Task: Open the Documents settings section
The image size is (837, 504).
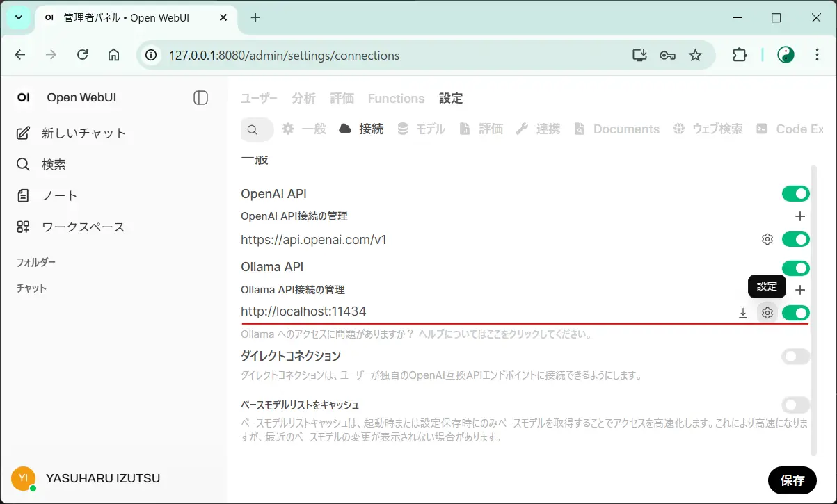Action: pos(616,129)
